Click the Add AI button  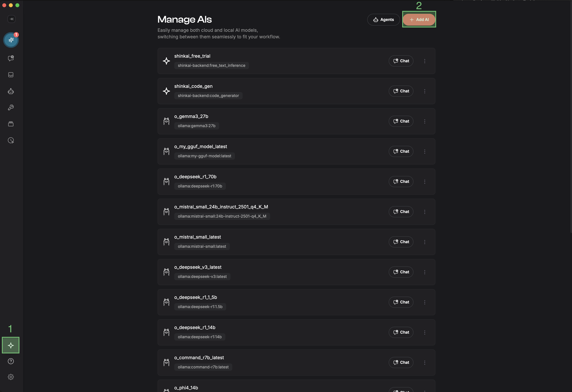click(419, 20)
